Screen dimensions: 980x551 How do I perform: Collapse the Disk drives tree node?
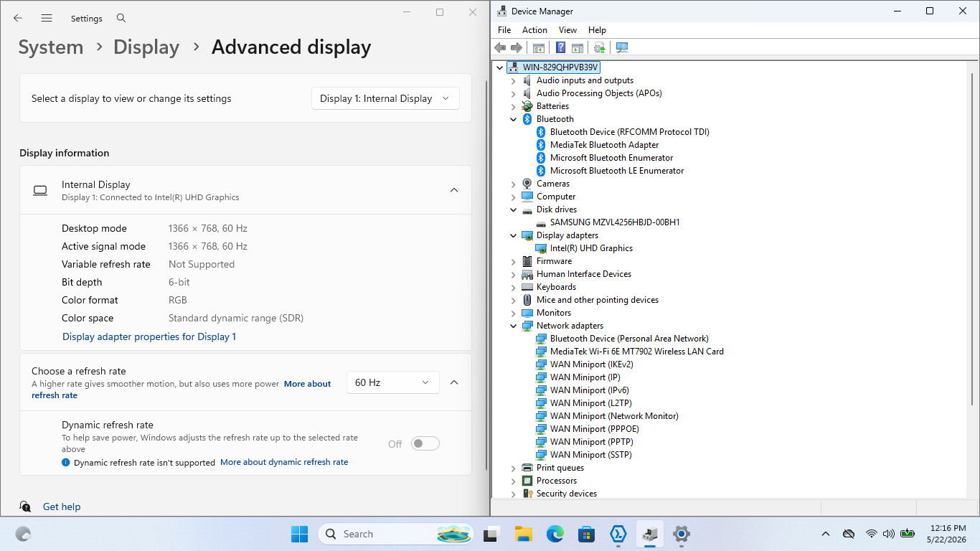tap(514, 209)
